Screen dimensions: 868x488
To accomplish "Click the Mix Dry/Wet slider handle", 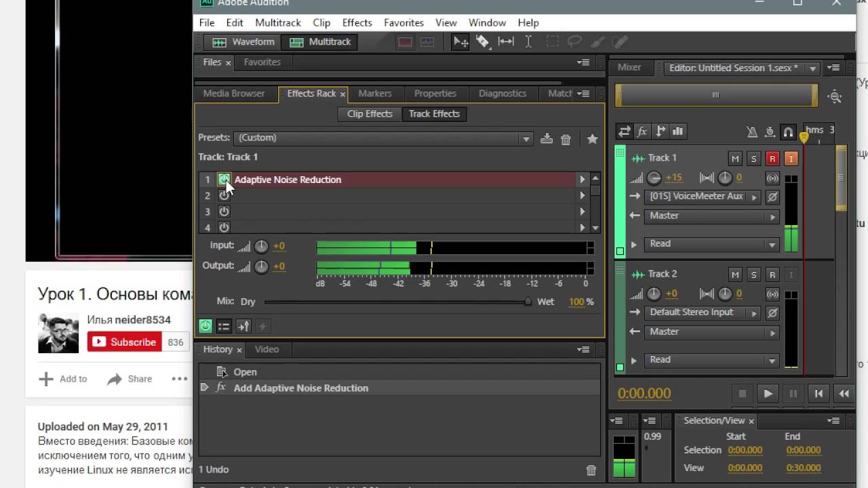I will (528, 302).
